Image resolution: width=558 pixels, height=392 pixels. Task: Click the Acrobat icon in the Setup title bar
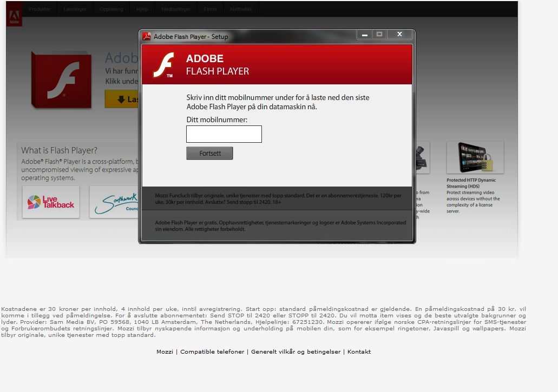[146, 36]
